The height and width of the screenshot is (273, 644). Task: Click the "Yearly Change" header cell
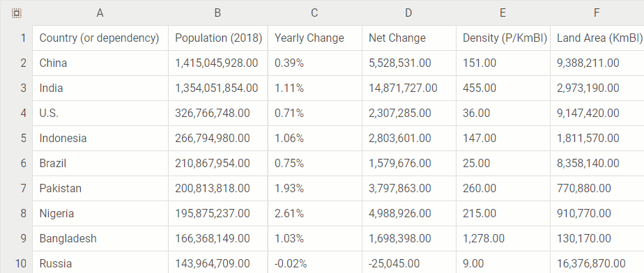click(x=314, y=38)
